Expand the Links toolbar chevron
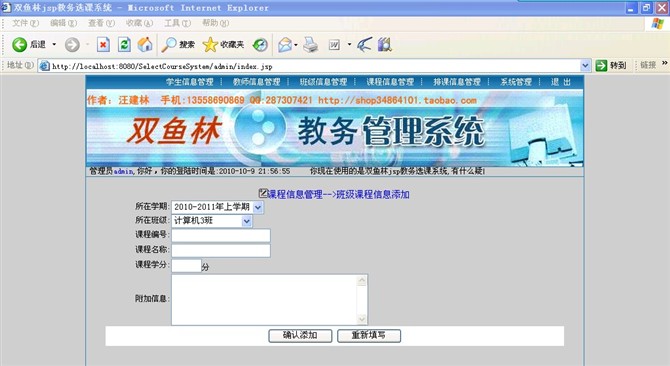The height and width of the screenshot is (366, 670). tap(664, 63)
